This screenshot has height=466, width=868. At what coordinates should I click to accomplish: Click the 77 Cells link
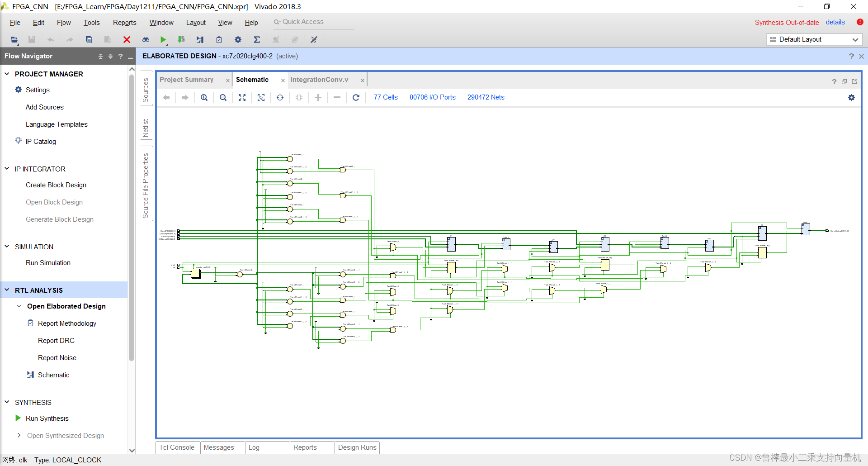[386, 97]
